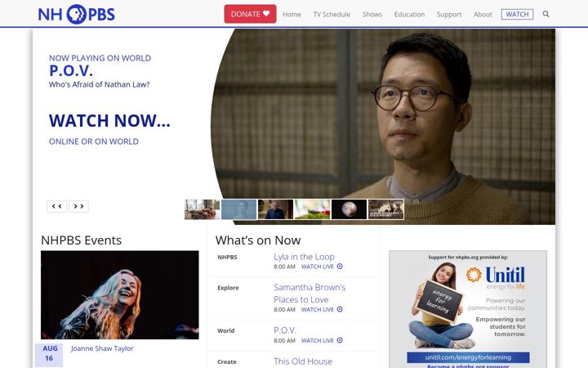This screenshot has width=588, height=368.
Task: Click unitil.com/energyforlearning blue banner
Action: (468, 357)
